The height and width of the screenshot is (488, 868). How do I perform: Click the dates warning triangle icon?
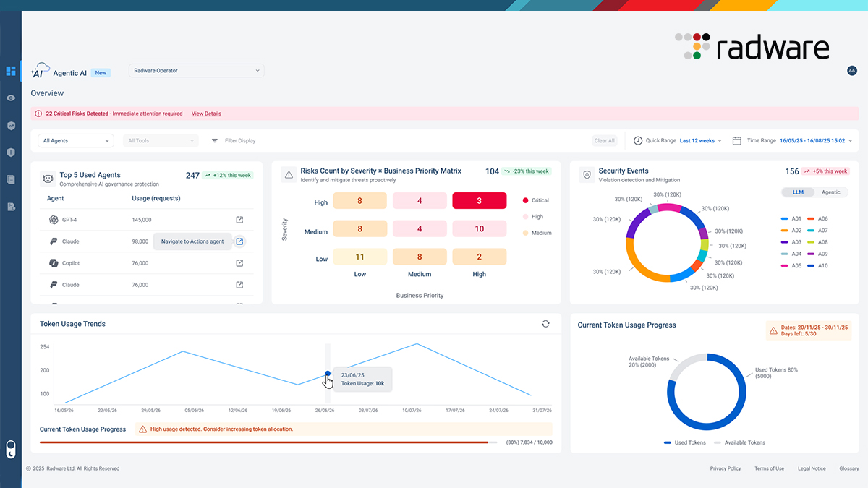tap(774, 330)
